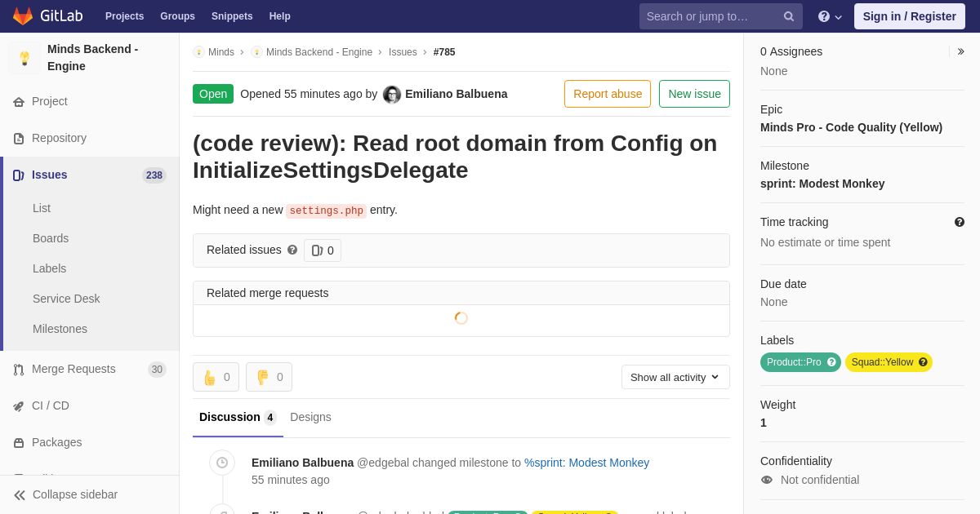
Task: Click the New issue button
Action: pyautogui.click(x=694, y=94)
